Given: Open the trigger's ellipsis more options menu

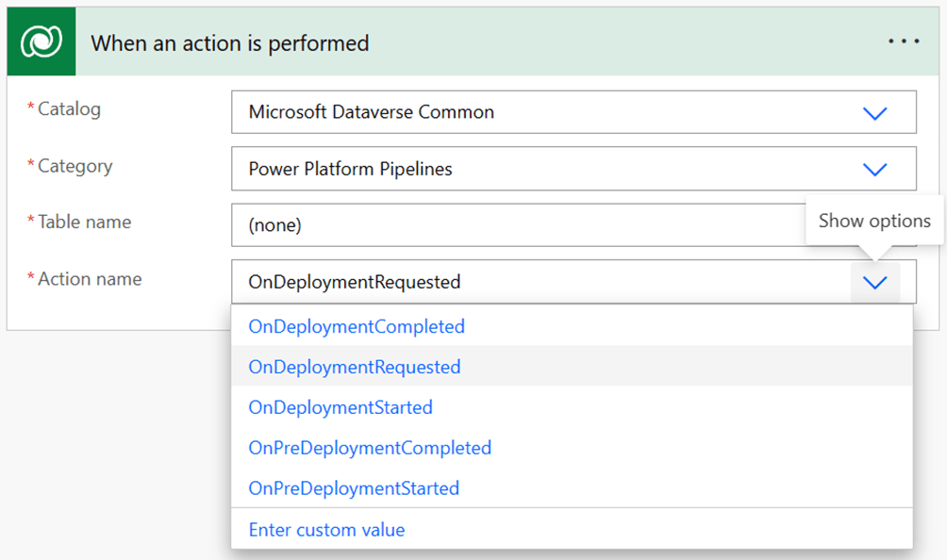Looking at the screenshot, I should (903, 42).
